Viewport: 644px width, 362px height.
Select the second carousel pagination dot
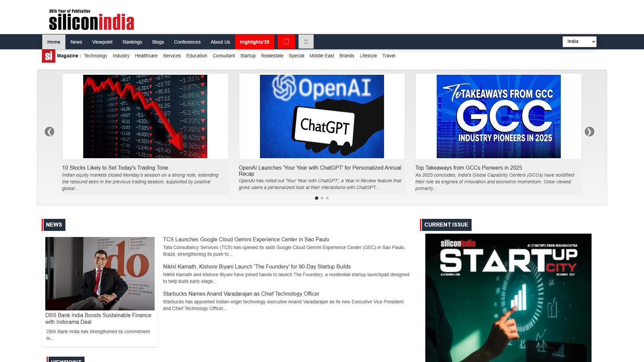[x=322, y=198]
